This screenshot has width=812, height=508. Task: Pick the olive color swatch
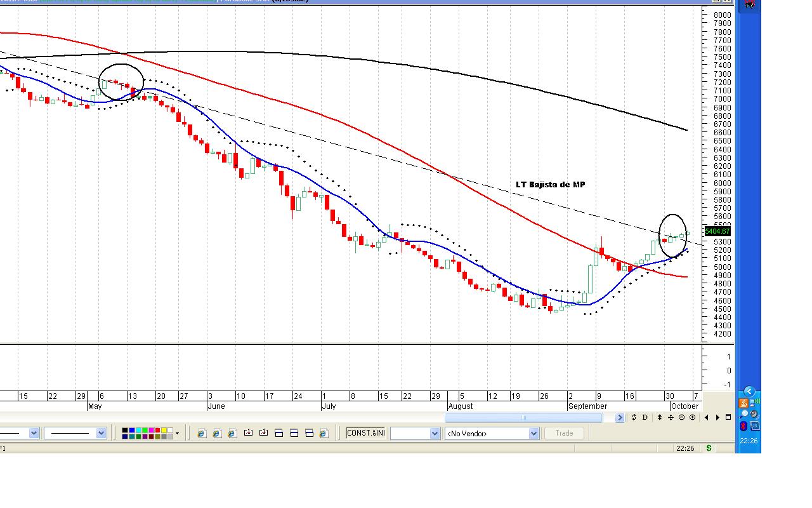point(157,436)
